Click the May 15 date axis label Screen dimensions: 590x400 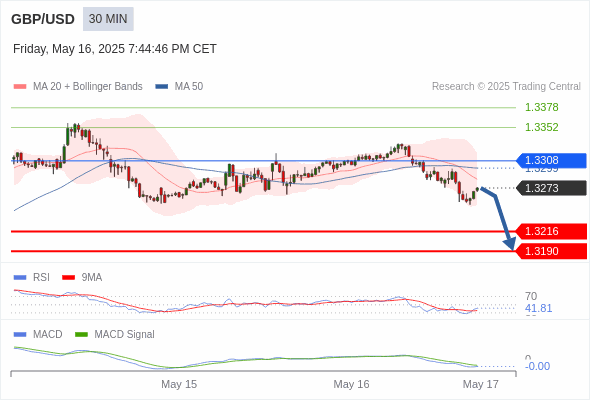coord(179,384)
